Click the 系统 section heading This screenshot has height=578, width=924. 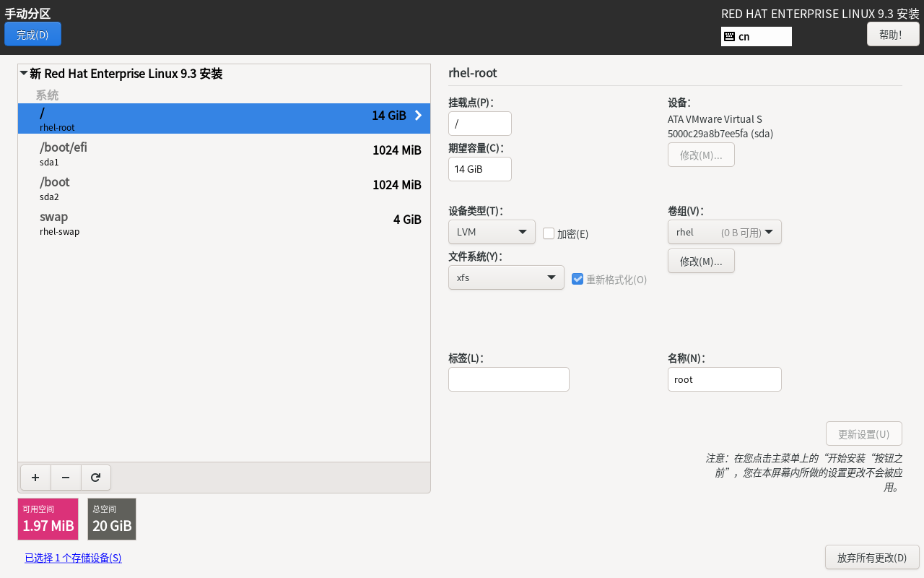48,95
